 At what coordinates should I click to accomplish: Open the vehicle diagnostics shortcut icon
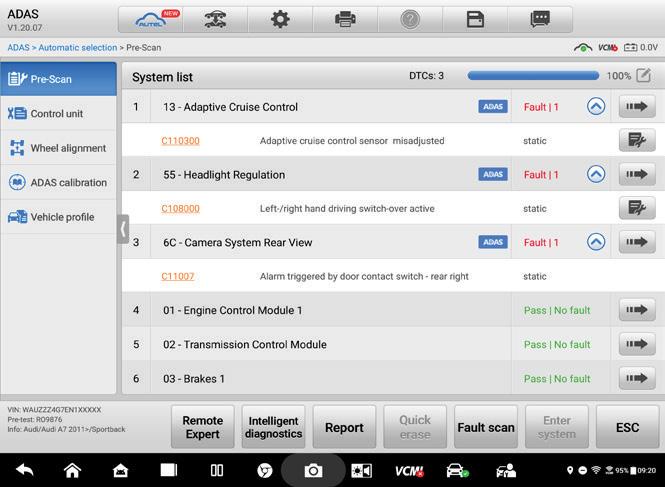(457, 470)
